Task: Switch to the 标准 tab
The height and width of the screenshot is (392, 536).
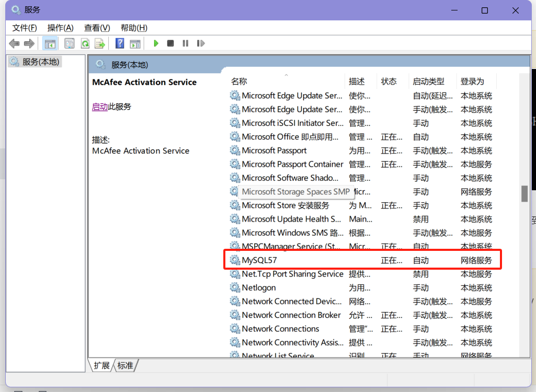Action: coord(126,365)
